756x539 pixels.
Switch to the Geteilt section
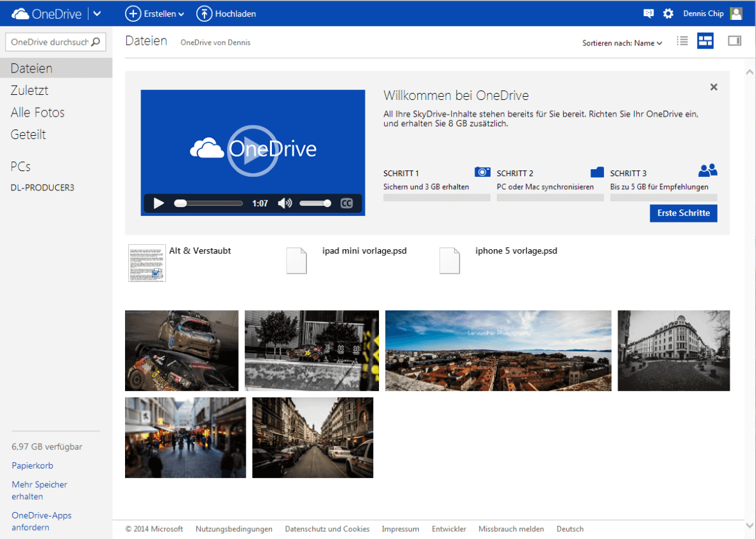click(28, 134)
